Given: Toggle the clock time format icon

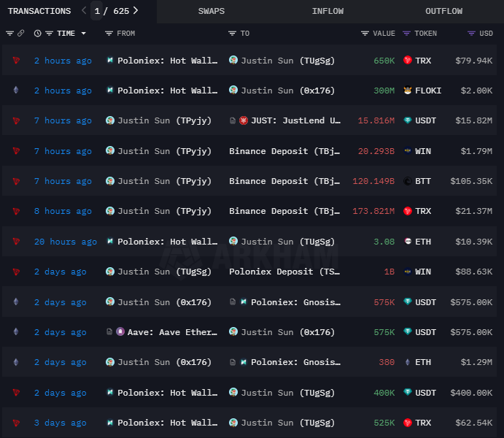Looking at the screenshot, I should pos(38,34).
